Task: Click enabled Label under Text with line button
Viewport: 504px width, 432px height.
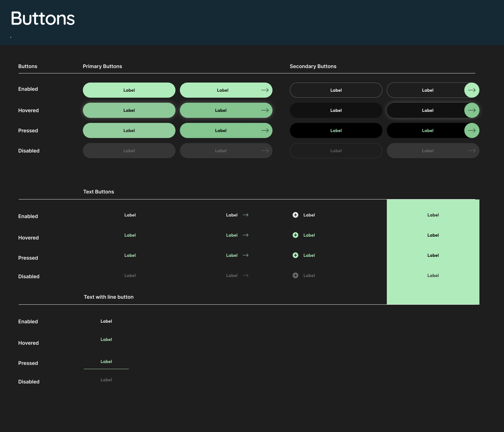Action: point(106,321)
